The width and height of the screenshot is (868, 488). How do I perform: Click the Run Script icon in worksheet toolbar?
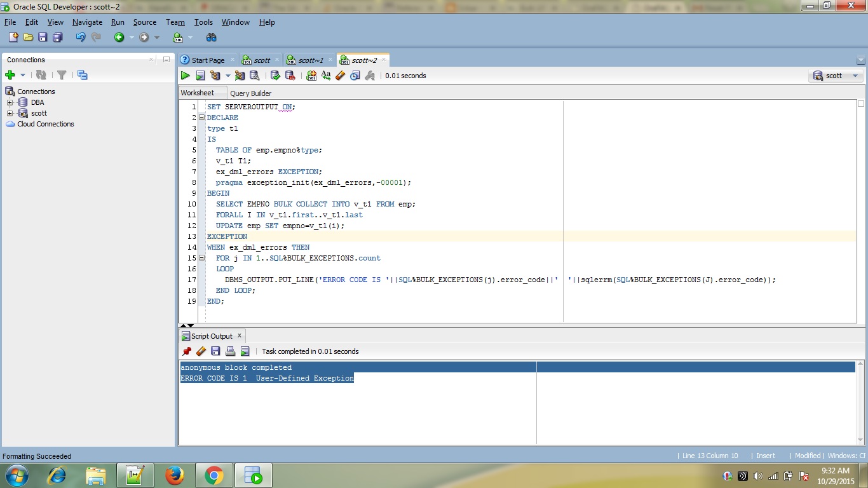click(x=200, y=76)
